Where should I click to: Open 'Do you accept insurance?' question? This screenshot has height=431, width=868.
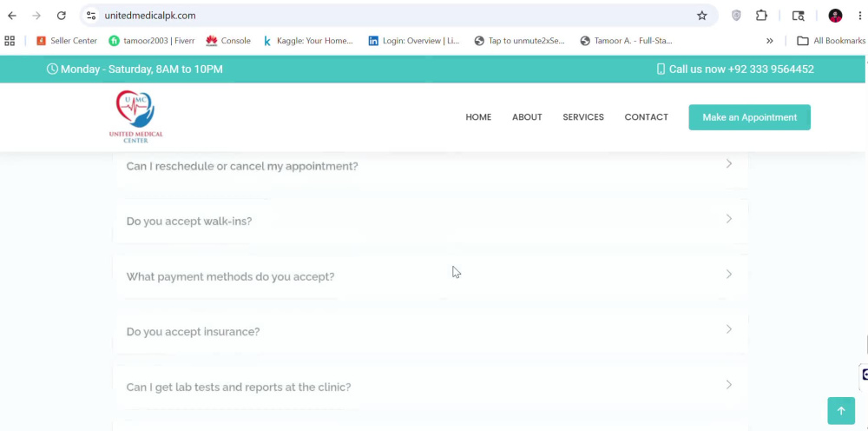click(x=193, y=331)
